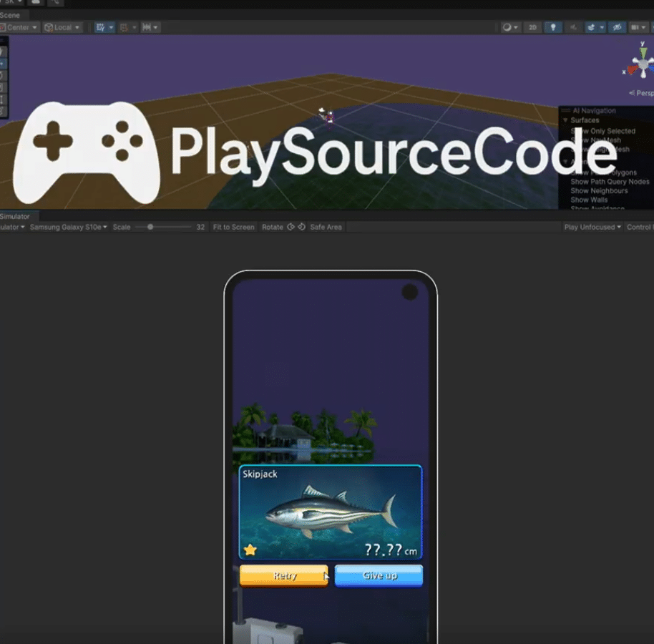This screenshot has height=644, width=654.
Task: Open the scene effects dropdown arrow
Action: click(602, 27)
